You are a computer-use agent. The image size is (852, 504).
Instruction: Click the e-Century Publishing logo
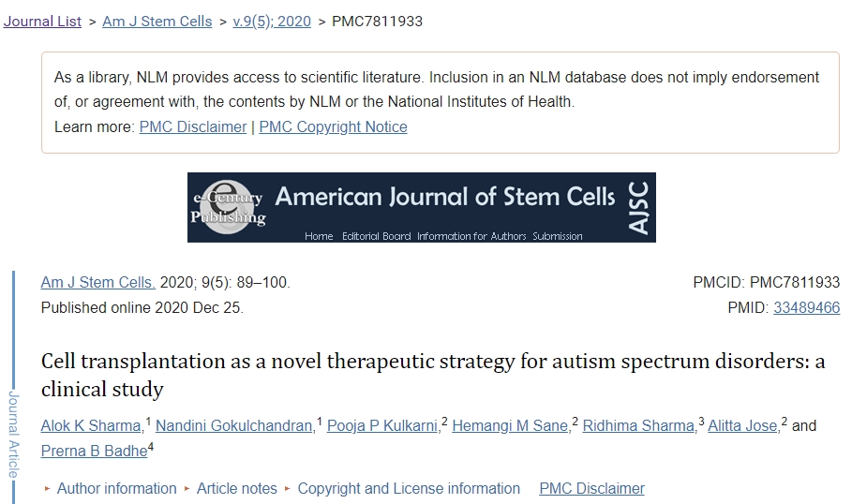tap(227, 206)
